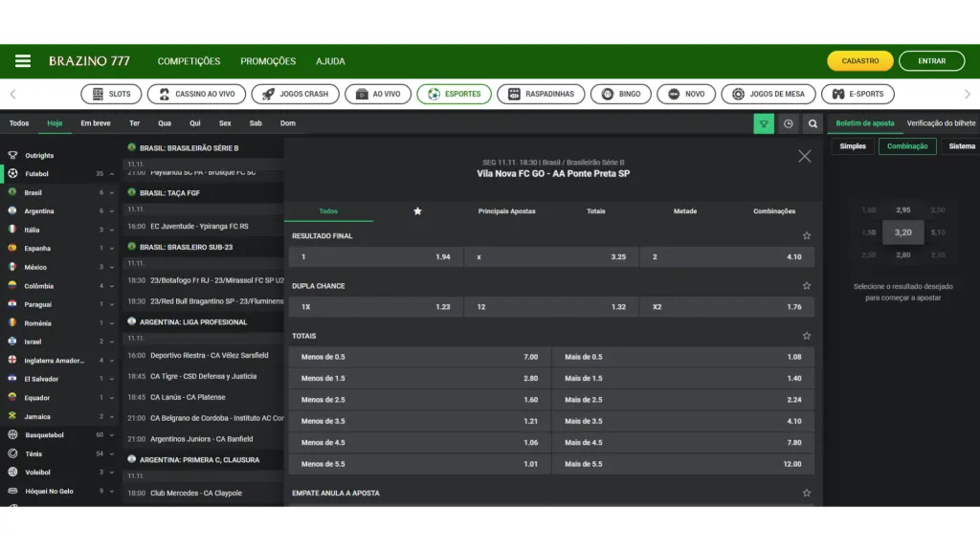Select the Bingo section icon
The height and width of the screenshot is (551, 980).
[x=605, y=94]
